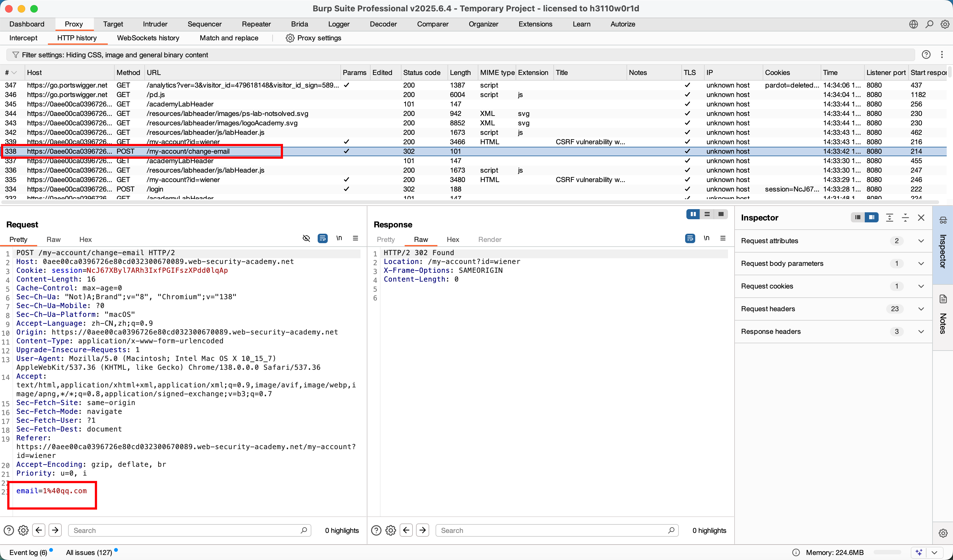Open All issues list
The image size is (953, 560).
[89, 552]
